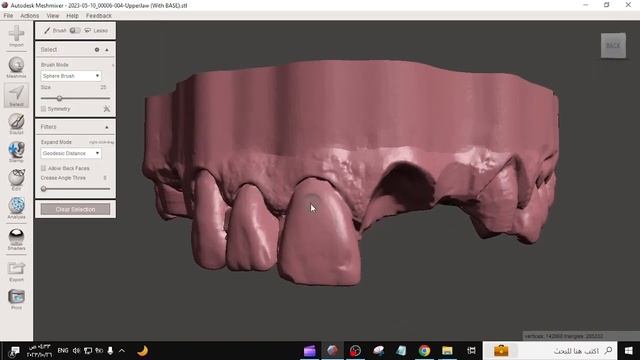This screenshot has width=640, height=360.
Task: Click the taskbar search box
Action: 549,351
